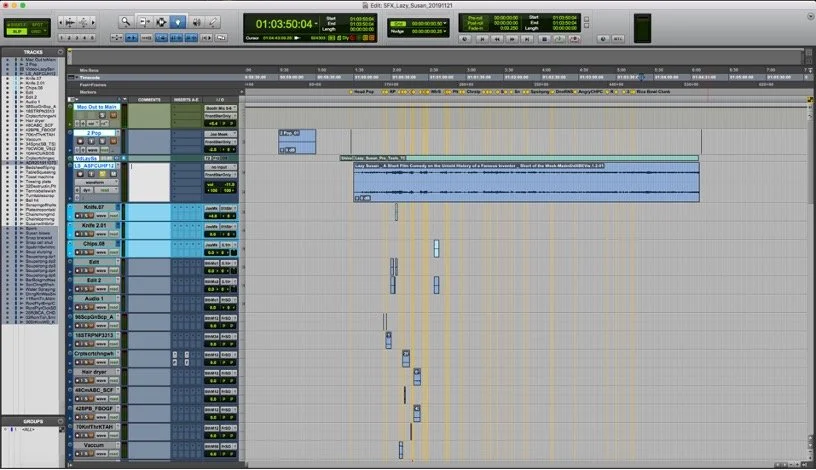Click the Min:Secs ruler label
Screen dimensions: 816x470
89,70
